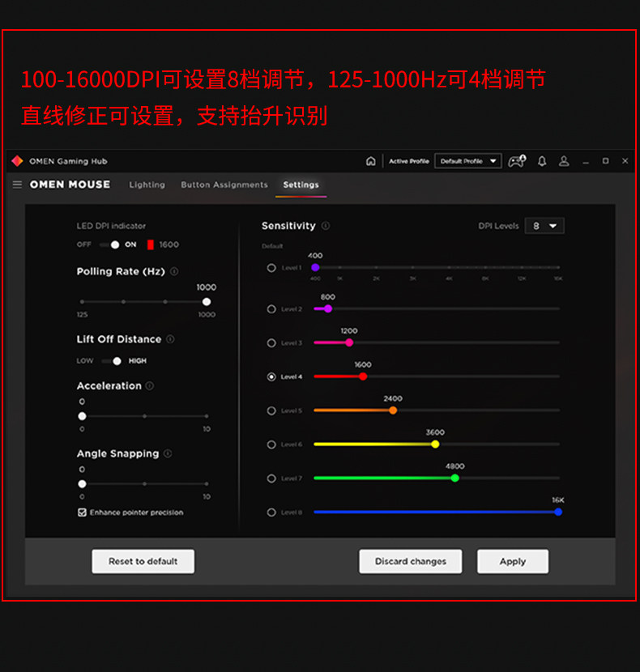Select the Level 2 radio button
The width and height of the screenshot is (640, 672).
click(271, 309)
